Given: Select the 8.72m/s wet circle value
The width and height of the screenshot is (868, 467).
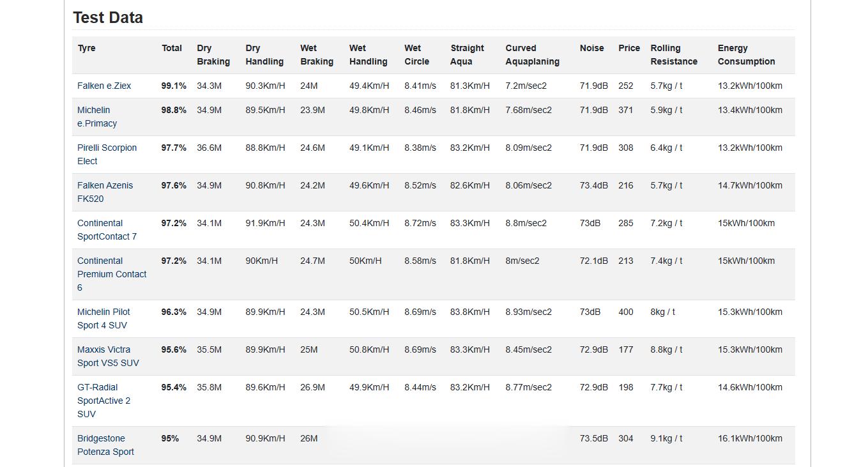Looking at the screenshot, I should coord(420,223).
